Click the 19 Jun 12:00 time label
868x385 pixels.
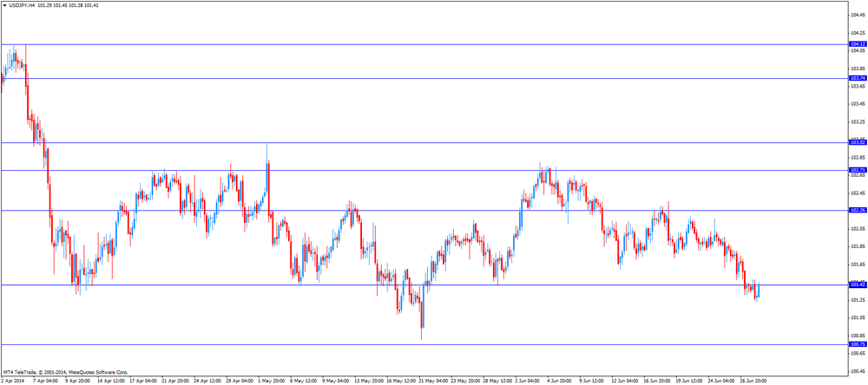(x=690, y=382)
